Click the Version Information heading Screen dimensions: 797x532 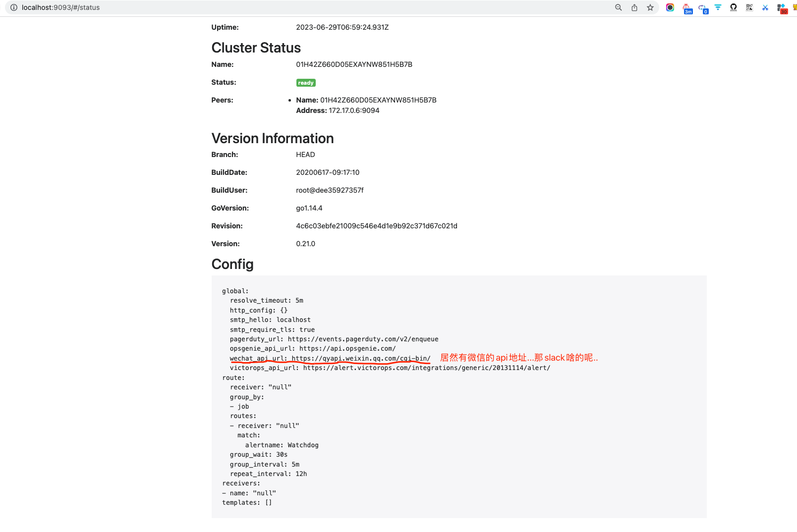(272, 138)
